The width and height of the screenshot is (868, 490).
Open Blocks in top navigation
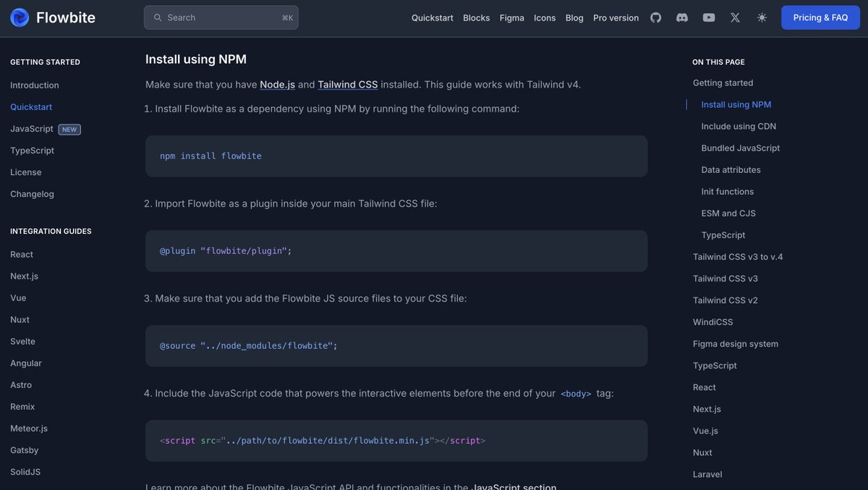click(476, 17)
